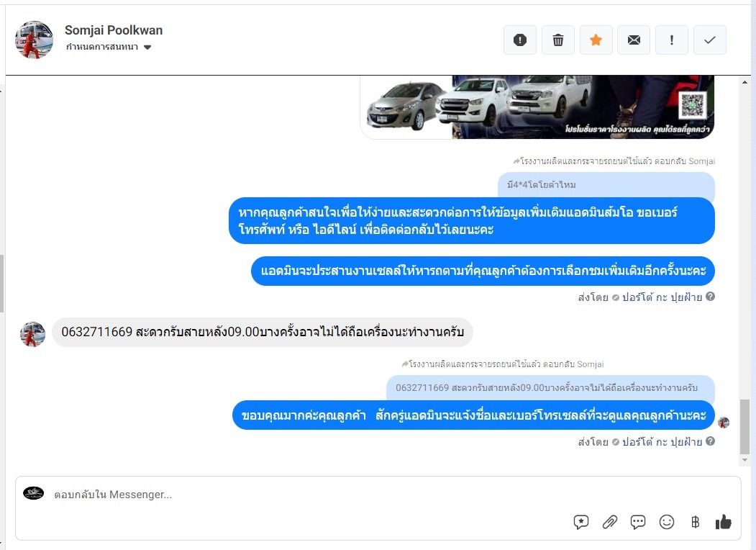Open the emoji smiley picker
Screen dimensions: 756x550
pos(667,522)
